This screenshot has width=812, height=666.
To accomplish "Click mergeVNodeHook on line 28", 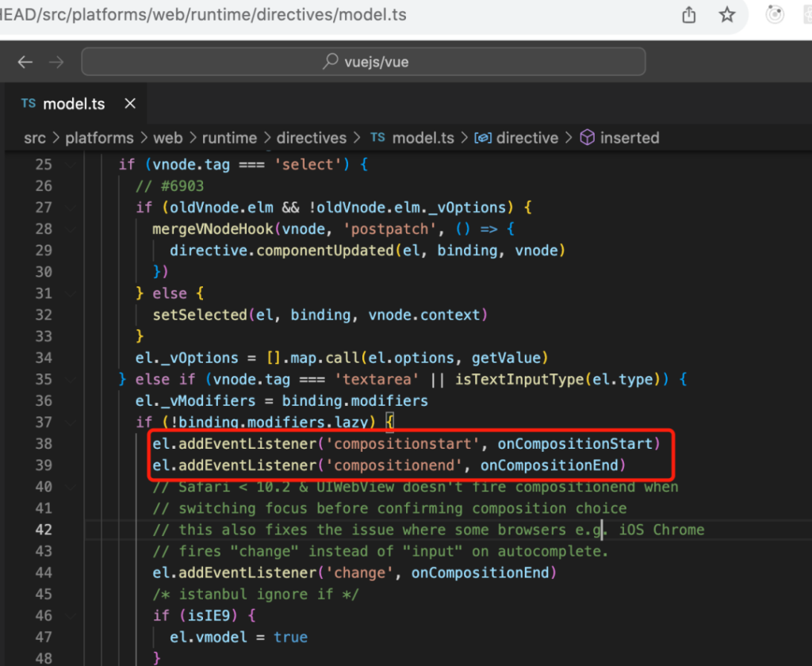I will 213,229.
